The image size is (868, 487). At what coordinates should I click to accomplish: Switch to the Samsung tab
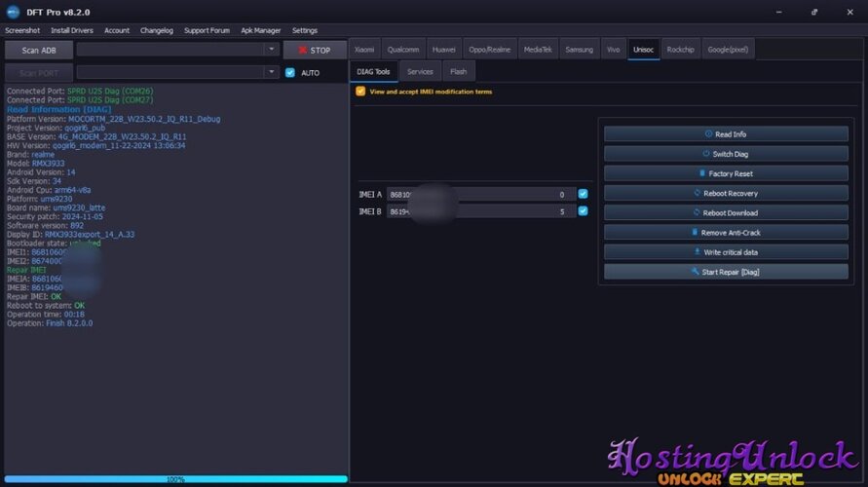[579, 50]
